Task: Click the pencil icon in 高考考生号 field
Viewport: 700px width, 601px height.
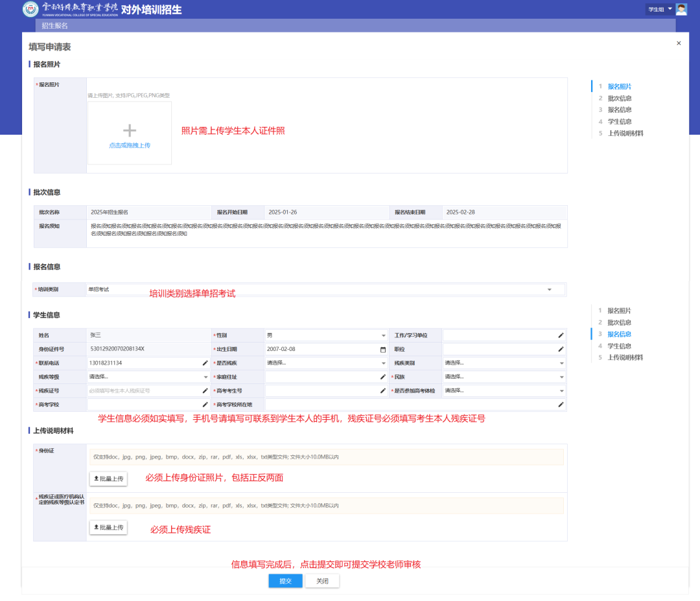Action: coord(382,391)
